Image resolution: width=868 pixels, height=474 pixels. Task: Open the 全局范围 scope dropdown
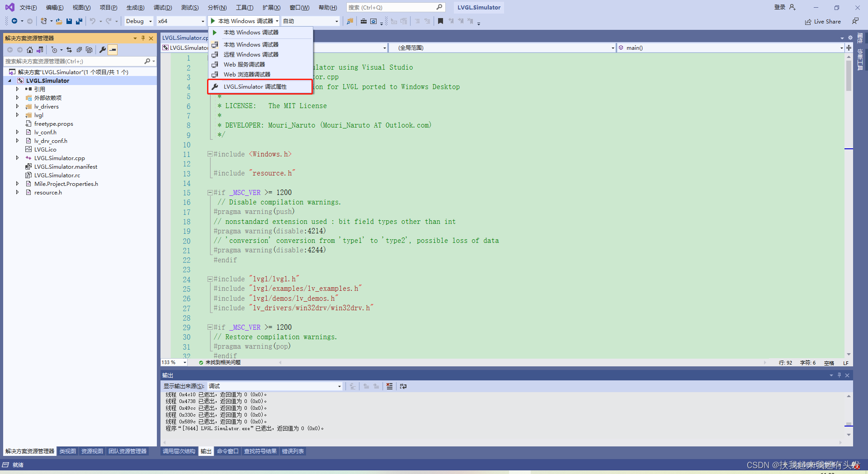tap(502, 47)
